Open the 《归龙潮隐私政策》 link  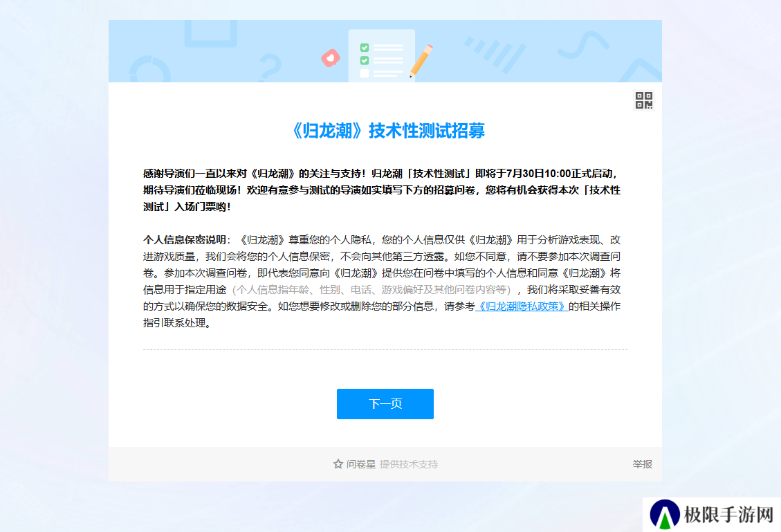pos(522,306)
